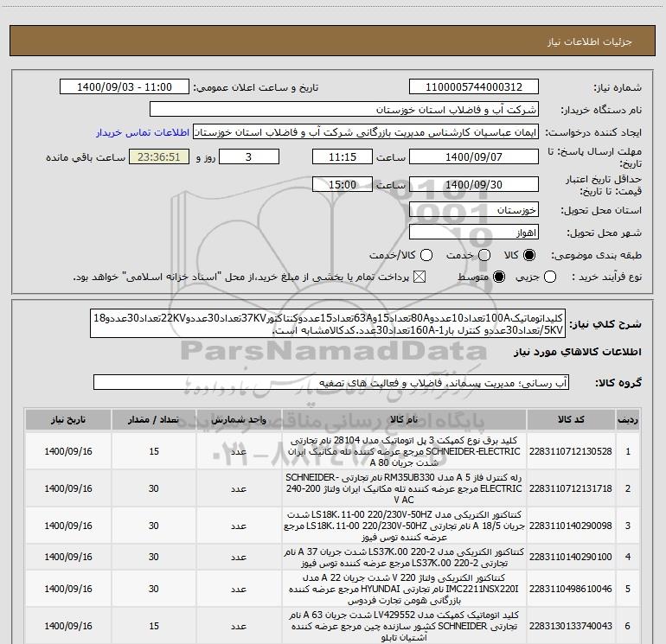Click quantity 30 in row 2
This screenshot has width=666, height=644.
(x=154, y=488)
